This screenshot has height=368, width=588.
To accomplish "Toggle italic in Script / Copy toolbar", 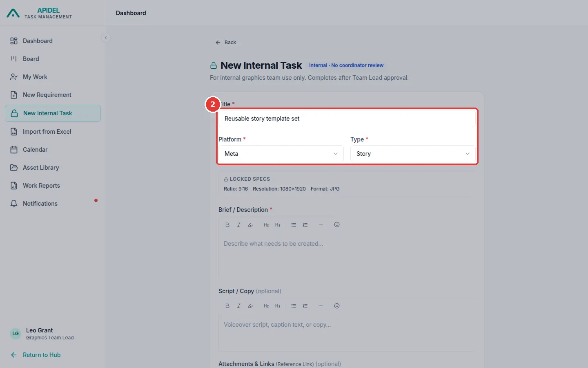I will pyautogui.click(x=239, y=306).
